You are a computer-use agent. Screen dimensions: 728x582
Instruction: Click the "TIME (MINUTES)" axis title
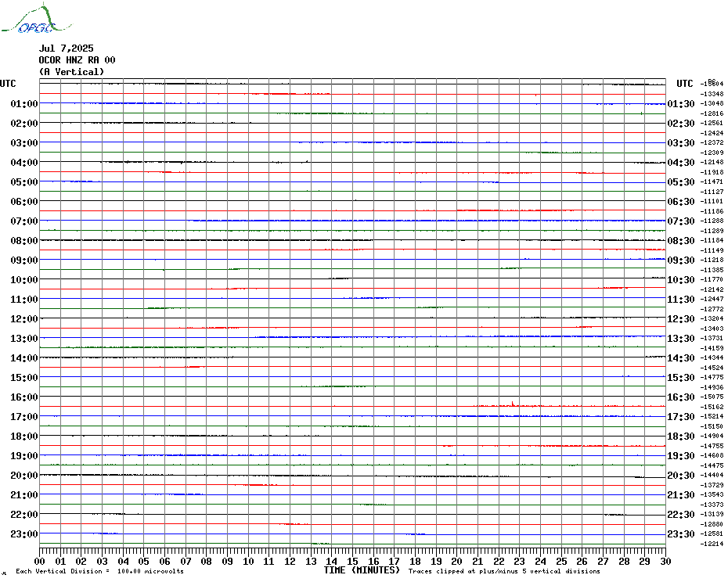pos(362,569)
